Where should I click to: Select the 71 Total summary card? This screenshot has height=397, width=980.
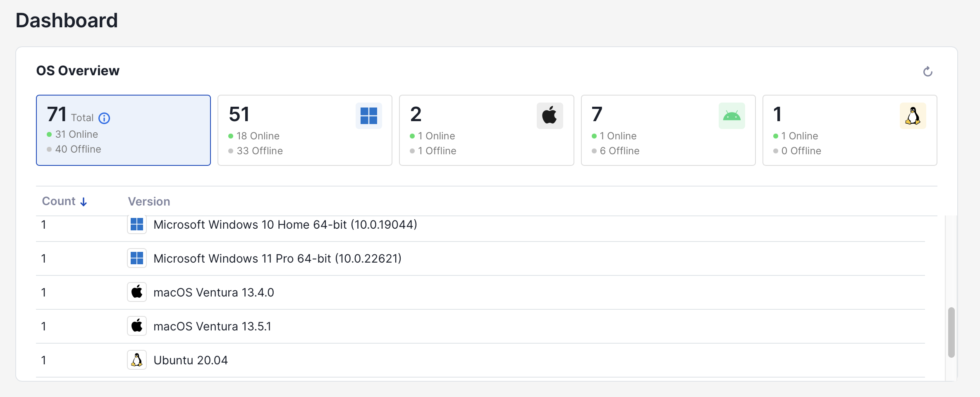(123, 130)
